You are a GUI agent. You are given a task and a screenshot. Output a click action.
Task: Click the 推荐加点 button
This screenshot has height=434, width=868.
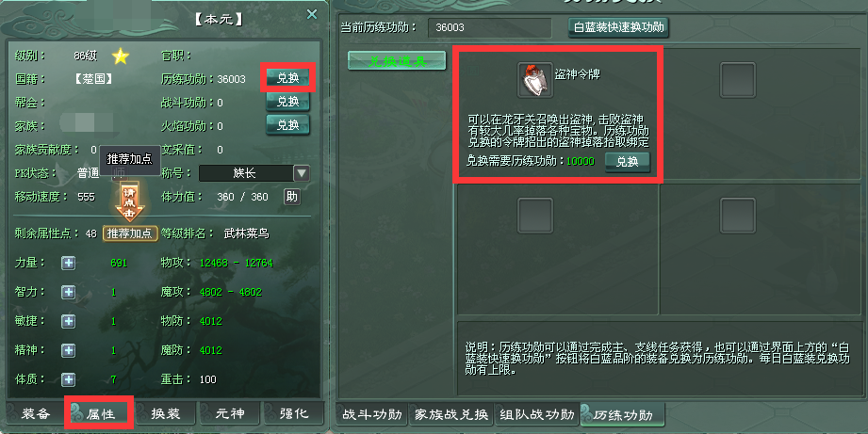[130, 233]
